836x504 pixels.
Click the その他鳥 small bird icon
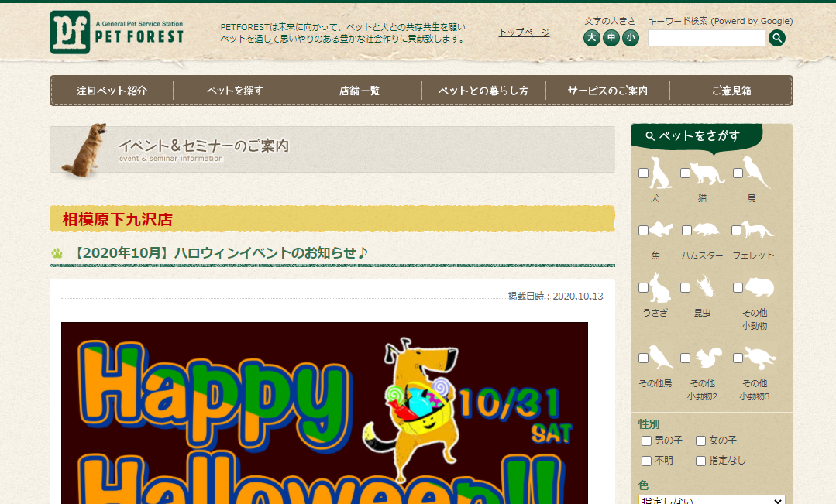(660, 358)
